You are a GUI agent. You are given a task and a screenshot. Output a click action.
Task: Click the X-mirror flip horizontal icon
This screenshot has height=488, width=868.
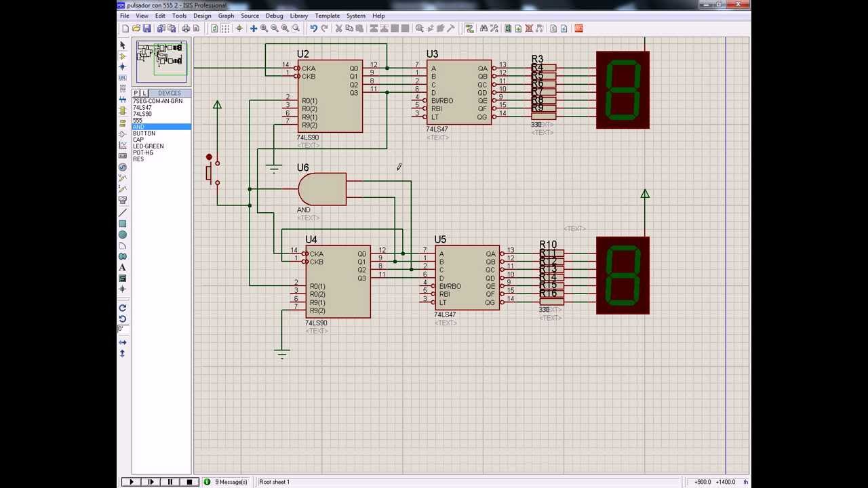pos(123,342)
